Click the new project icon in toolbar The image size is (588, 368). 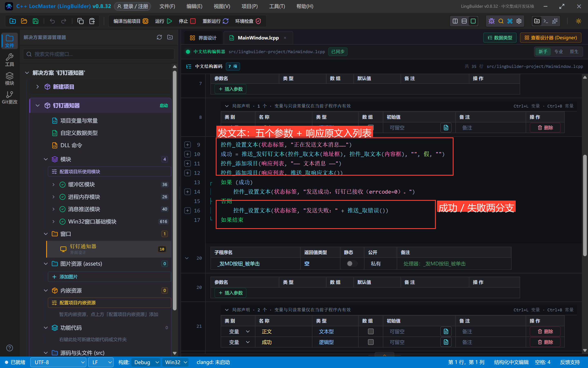(x=12, y=21)
